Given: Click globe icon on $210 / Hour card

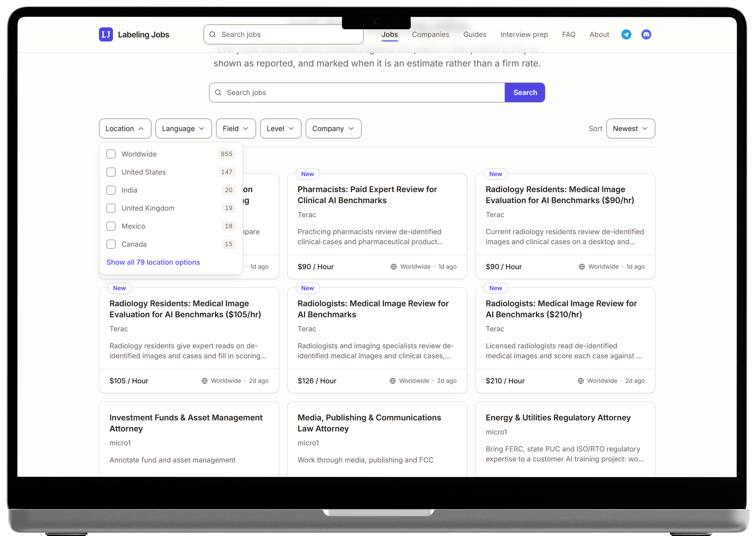Looking at the screenshot, I should coord(581,381).
